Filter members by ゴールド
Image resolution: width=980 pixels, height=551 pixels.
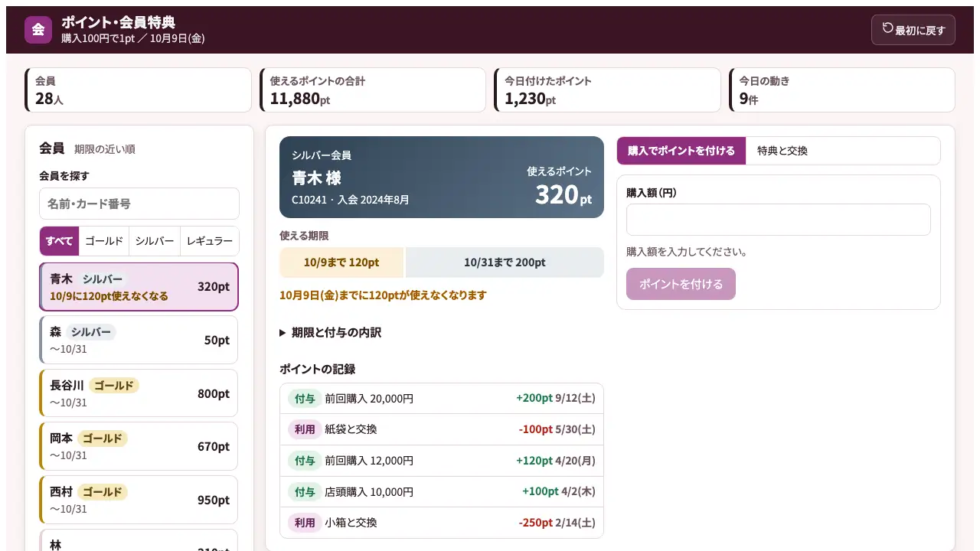coord(104,241)
